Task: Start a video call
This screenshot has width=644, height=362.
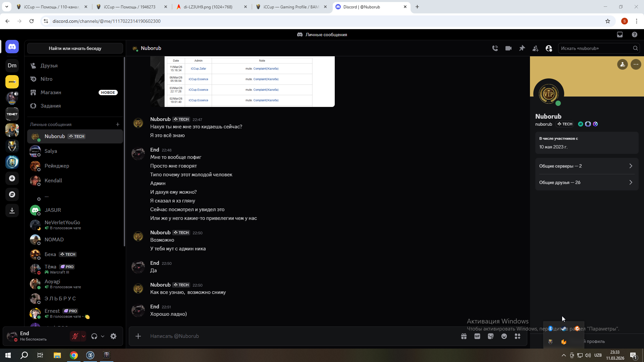Action: 508,48
